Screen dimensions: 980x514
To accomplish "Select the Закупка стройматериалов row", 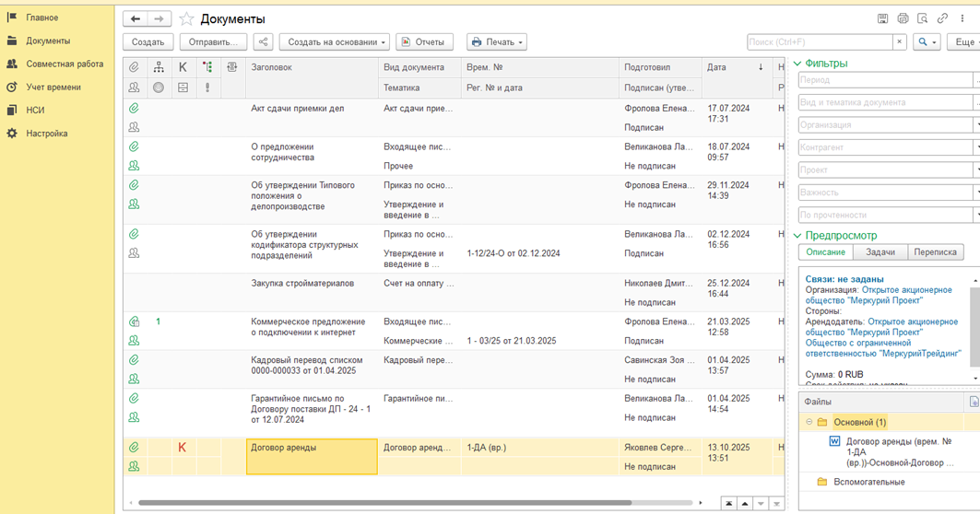I will (x=454, y=292).
